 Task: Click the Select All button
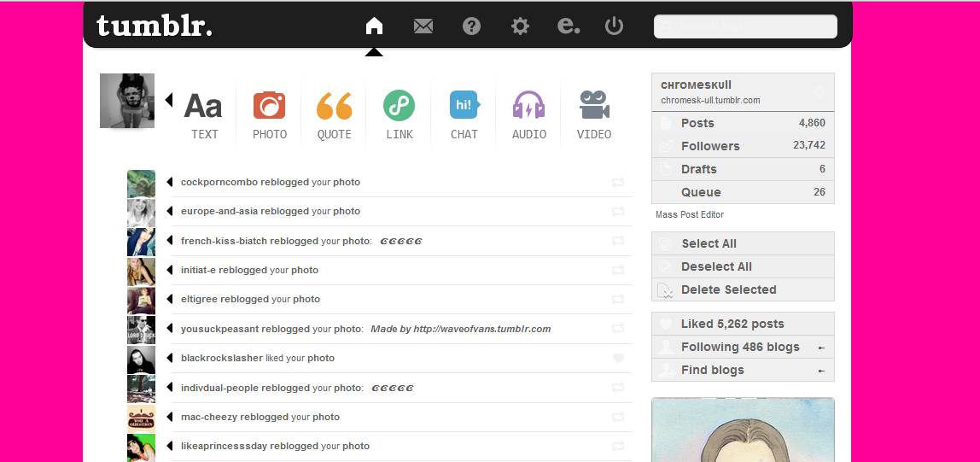744,243
